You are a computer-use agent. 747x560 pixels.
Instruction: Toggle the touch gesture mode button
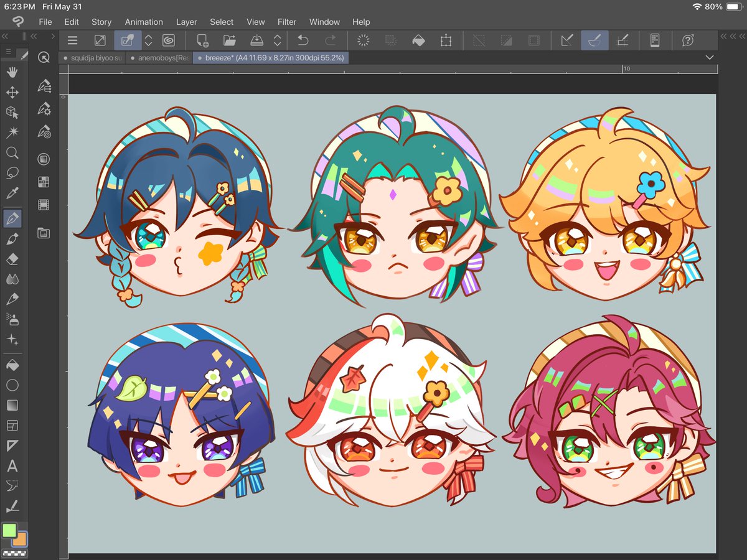click(128, 40)
